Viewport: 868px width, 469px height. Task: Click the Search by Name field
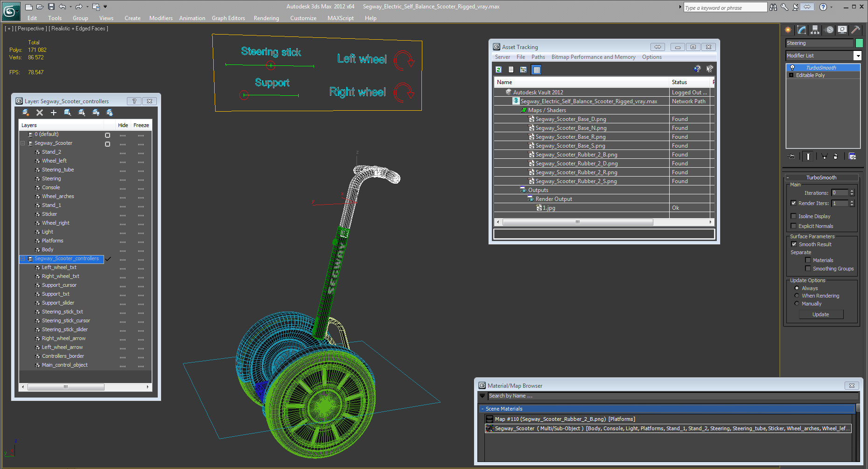click(x=673, y=396)
